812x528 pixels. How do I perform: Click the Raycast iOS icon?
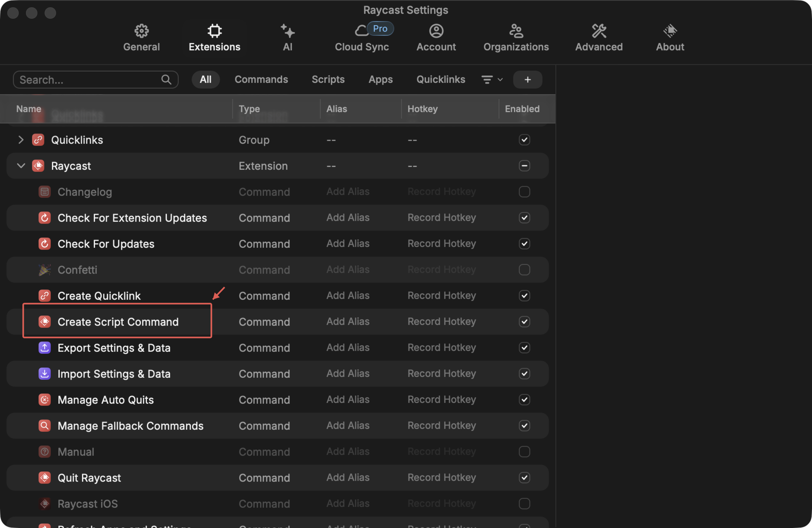(x=45, y=503)
